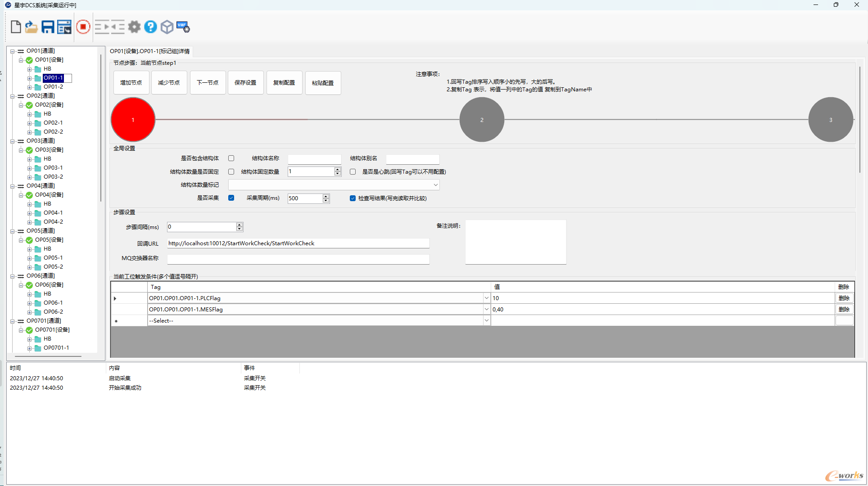Open settings with the gear icon
Viewport: 868px width, 486px height.
pos(134,27)
